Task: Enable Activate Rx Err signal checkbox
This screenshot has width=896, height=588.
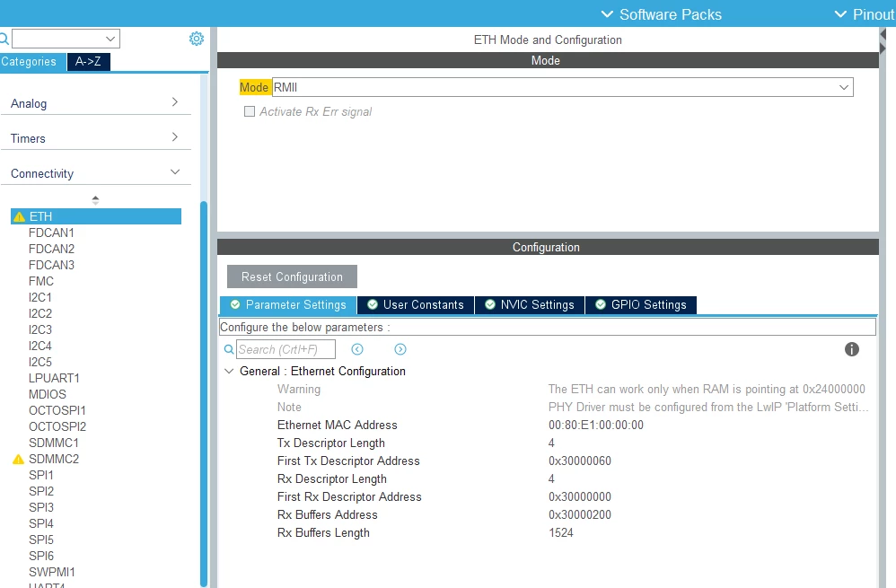Action: (x=250, y=111)
